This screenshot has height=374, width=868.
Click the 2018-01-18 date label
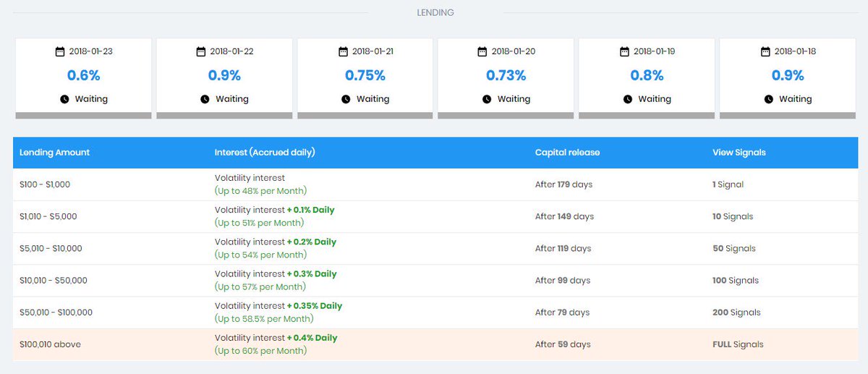[796, 51]
